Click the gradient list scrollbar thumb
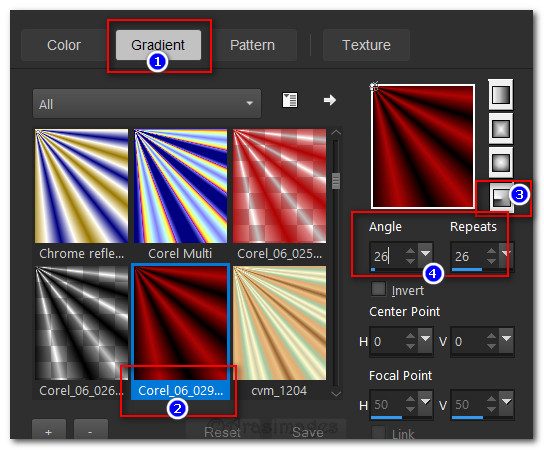The width and height of the screenshot is (544, 450). [x=336, y=181]
